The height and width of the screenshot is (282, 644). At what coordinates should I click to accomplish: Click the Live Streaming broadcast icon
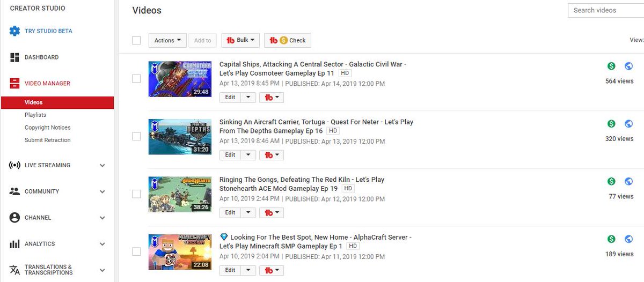15,165
